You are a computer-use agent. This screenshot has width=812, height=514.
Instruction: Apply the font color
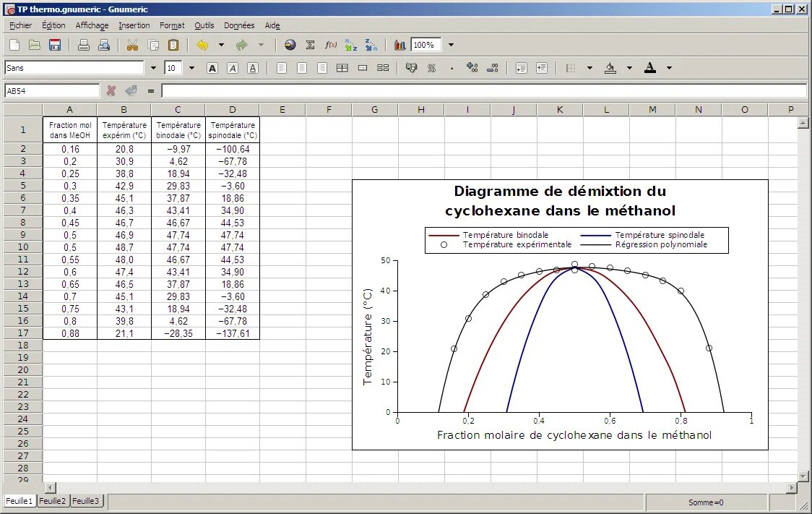tap(650, 68)
